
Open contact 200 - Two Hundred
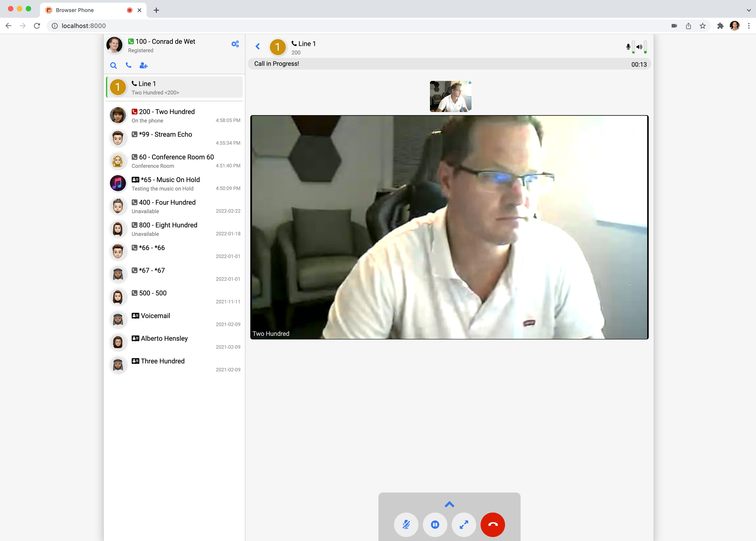[x=174, y=116]
